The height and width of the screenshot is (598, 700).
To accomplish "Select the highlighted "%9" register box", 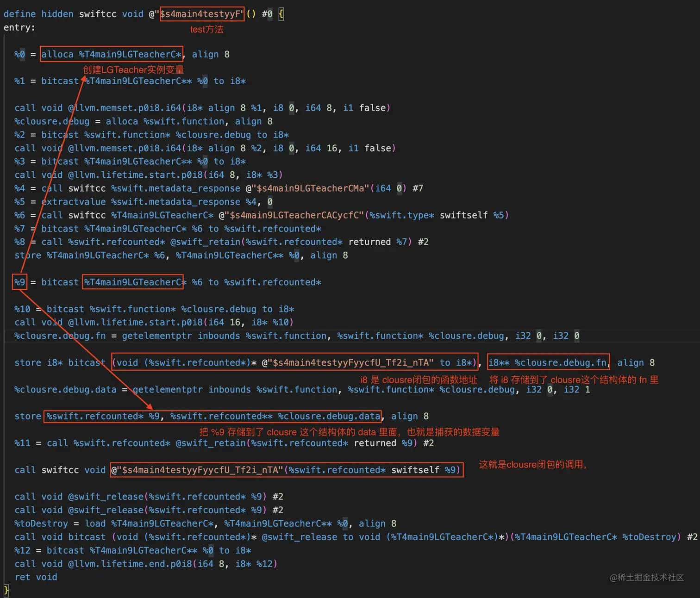I will (19, 282).
